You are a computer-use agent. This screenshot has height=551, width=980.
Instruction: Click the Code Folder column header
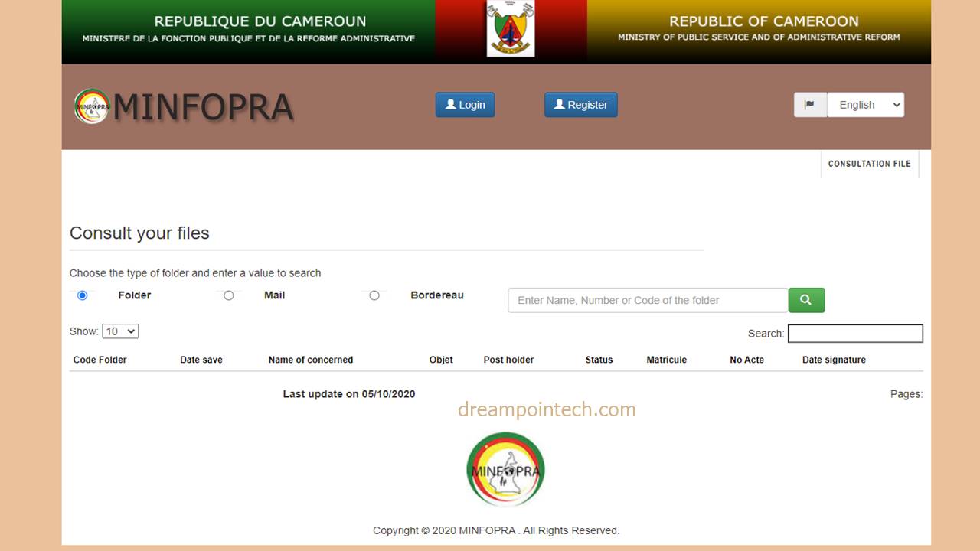pyautogui.click(x=100, y=360)
